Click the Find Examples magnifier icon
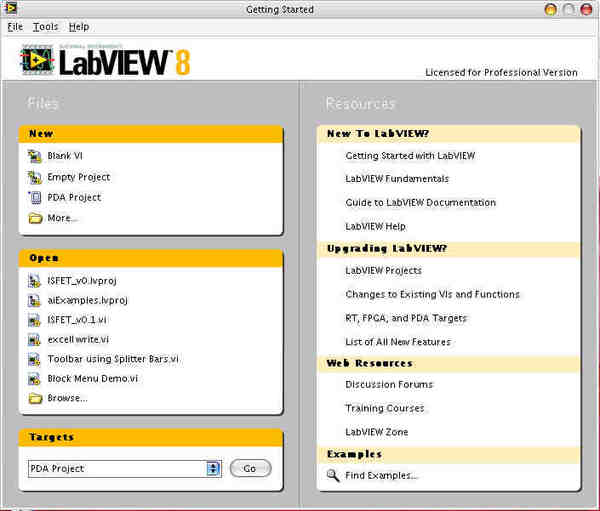This screenshot has height=511, width=600. (x=333, y=475)
